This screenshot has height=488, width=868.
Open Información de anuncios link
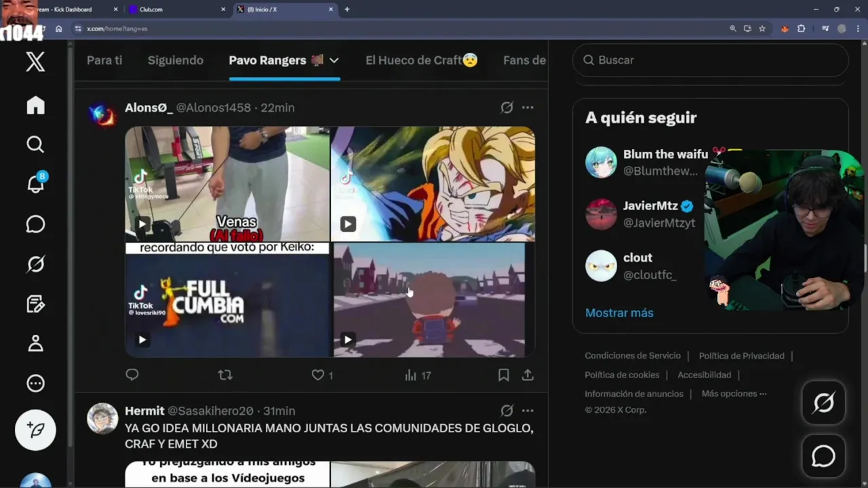pos(634,394)
